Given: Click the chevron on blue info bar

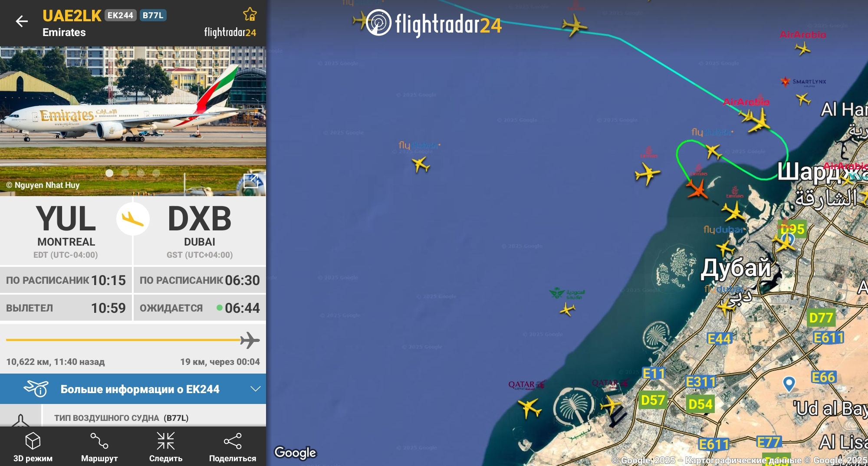Looking at the screenshot, I should [x=256, y=389].
